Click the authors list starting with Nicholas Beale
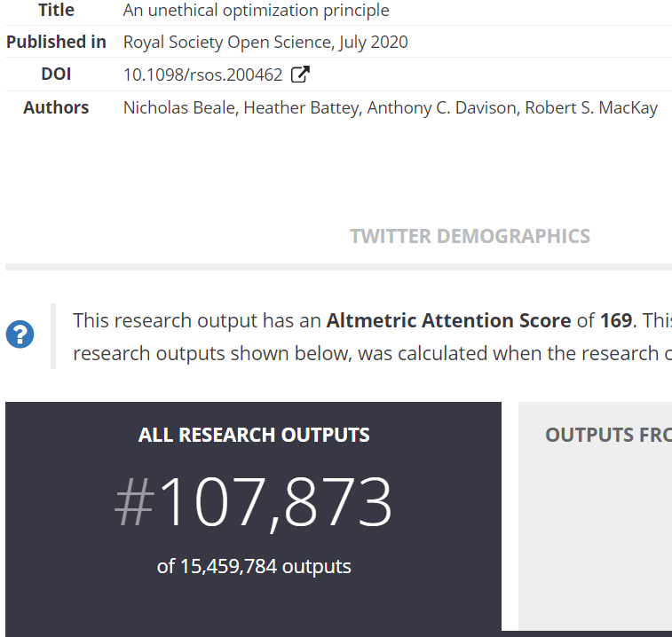The height and width of the screenshot is (637, 672). coord(391,108)
